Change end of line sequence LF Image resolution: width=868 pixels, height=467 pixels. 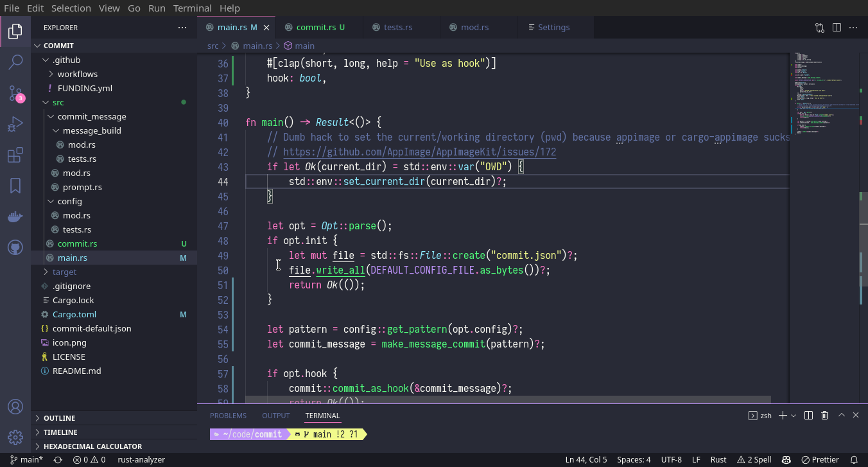696,459
